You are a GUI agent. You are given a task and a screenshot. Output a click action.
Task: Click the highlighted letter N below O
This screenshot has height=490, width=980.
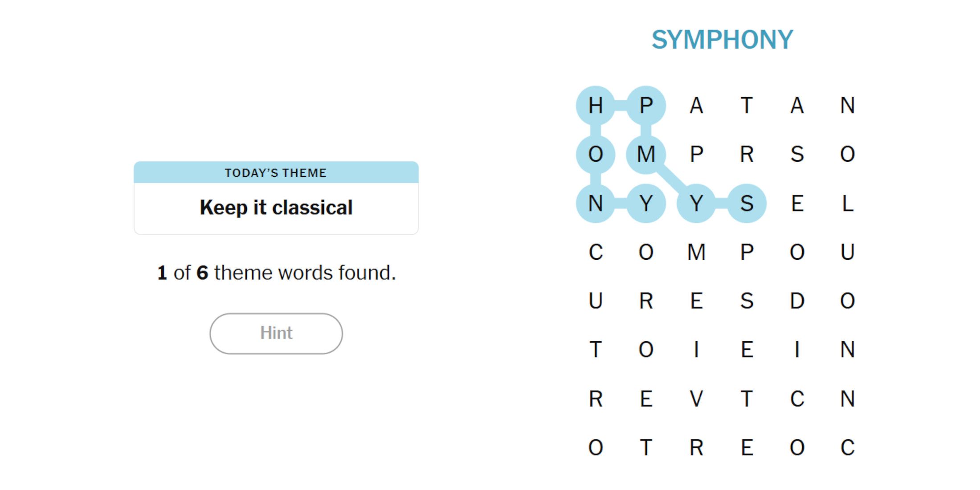pos(596,204)
